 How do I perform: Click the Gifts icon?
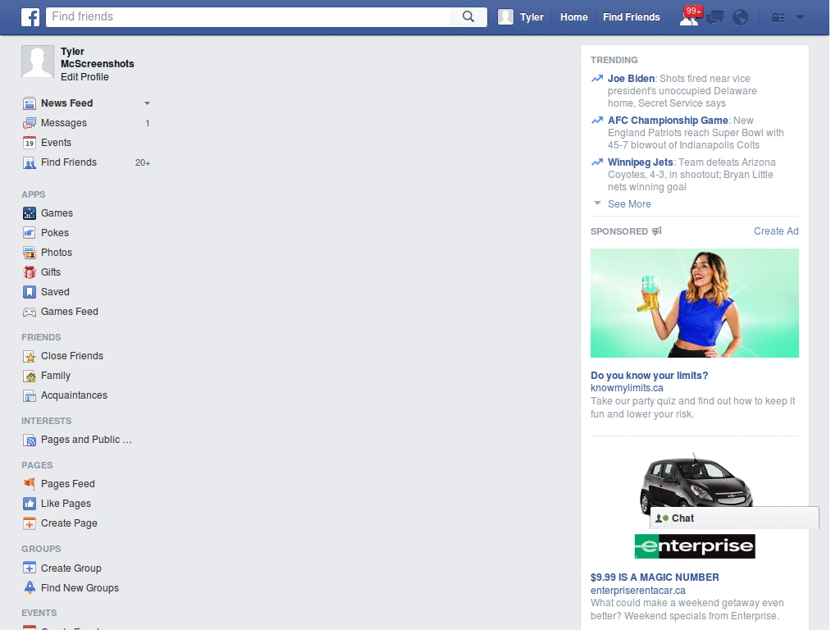click(x=30, y=272)
